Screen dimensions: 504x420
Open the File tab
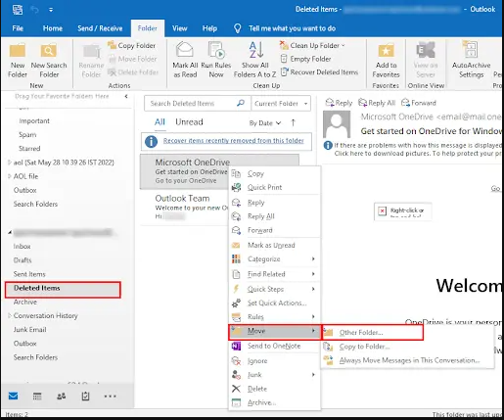click(x=18, y=28)
